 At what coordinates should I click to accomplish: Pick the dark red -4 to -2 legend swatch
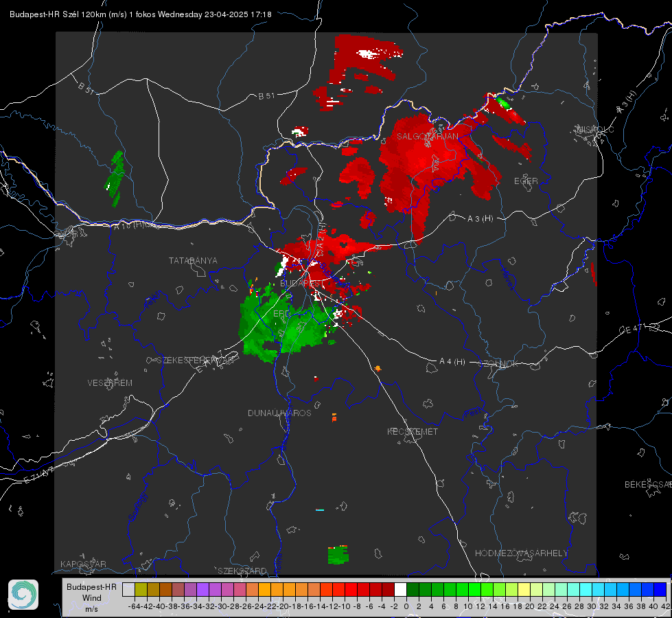pos(388,589)
